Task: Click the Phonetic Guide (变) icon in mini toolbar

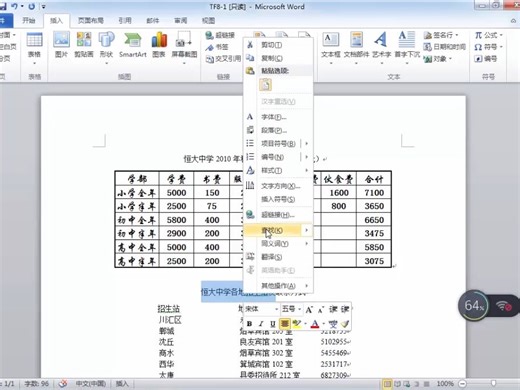Action: 333,324
